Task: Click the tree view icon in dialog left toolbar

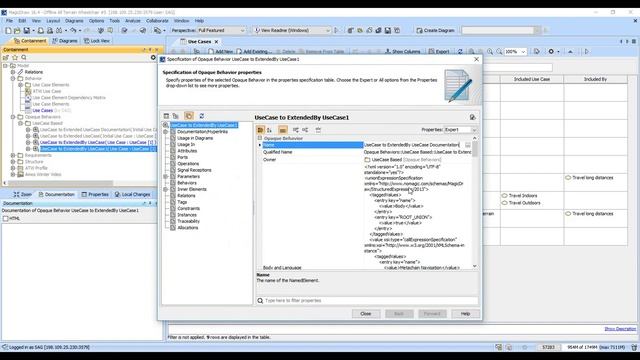Action: point(176,116)
